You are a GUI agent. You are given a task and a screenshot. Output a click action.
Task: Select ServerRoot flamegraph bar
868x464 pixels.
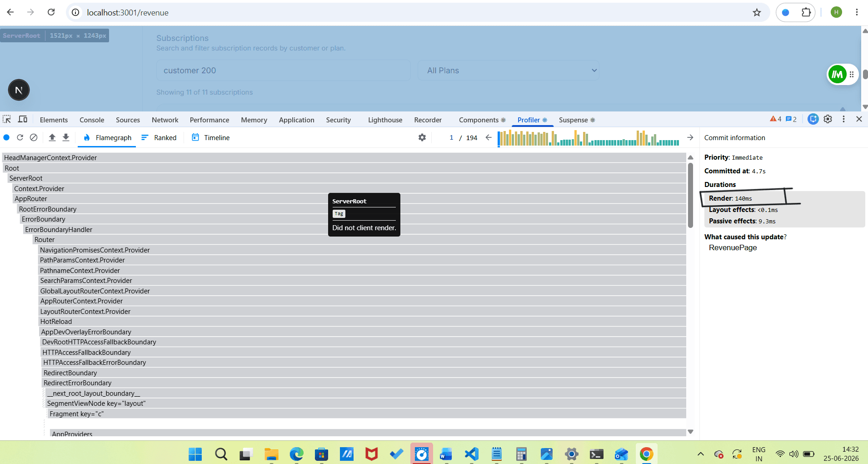pyautogui.click(x=346, y=178)
